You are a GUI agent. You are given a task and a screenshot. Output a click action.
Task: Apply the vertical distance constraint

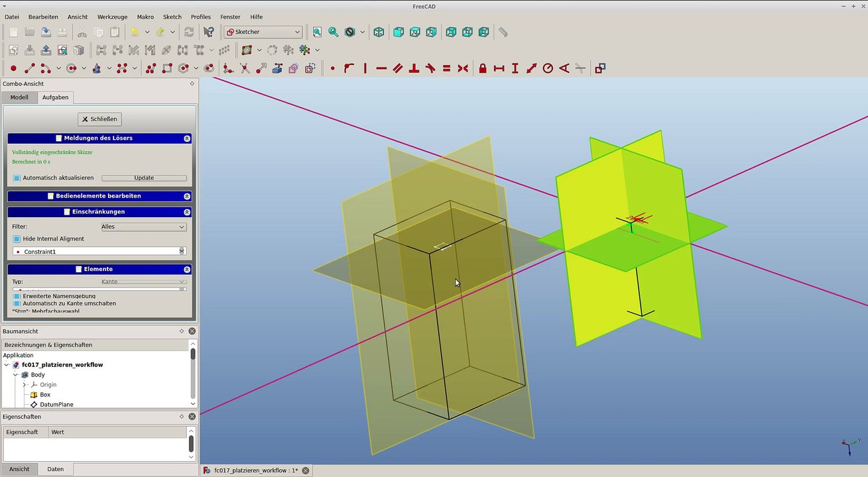point(515,68)
